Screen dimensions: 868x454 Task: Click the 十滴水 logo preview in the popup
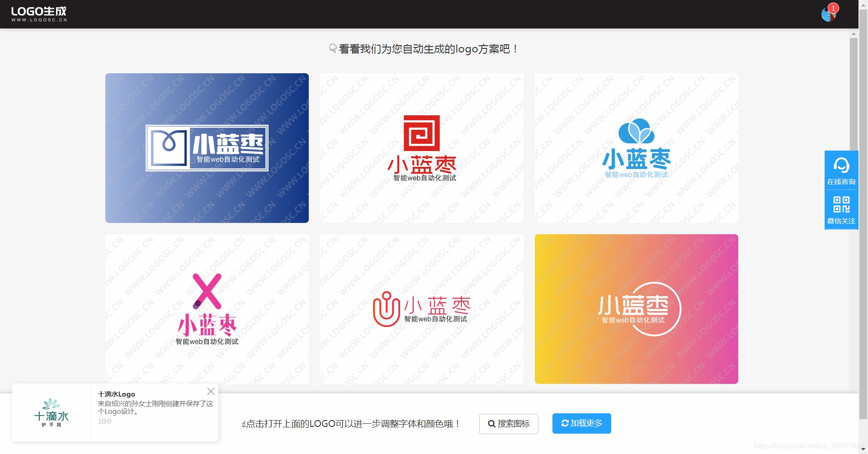click(x=51, y=412)
